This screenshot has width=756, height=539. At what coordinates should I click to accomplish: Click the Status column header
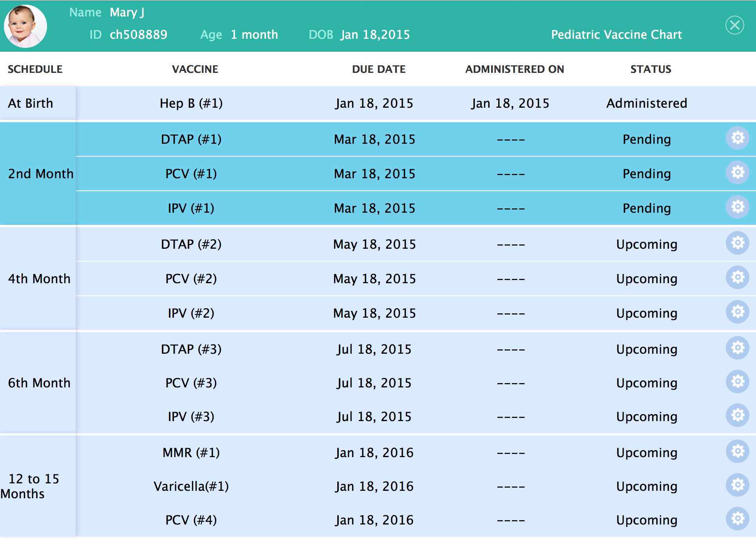651,69
